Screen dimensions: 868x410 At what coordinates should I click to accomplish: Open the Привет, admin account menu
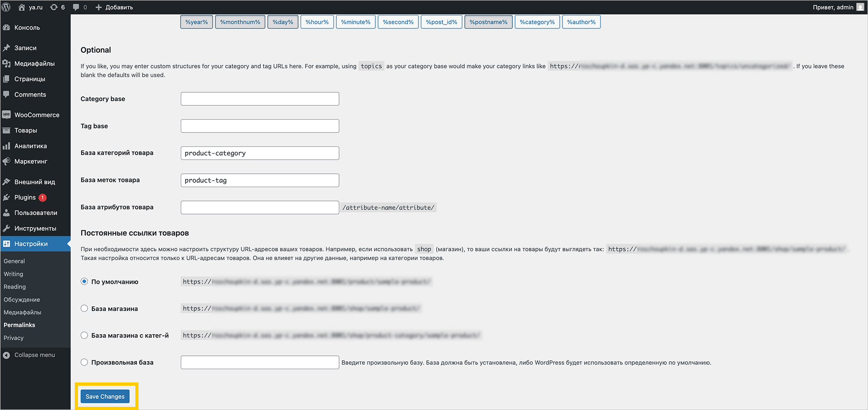point(838,7)
